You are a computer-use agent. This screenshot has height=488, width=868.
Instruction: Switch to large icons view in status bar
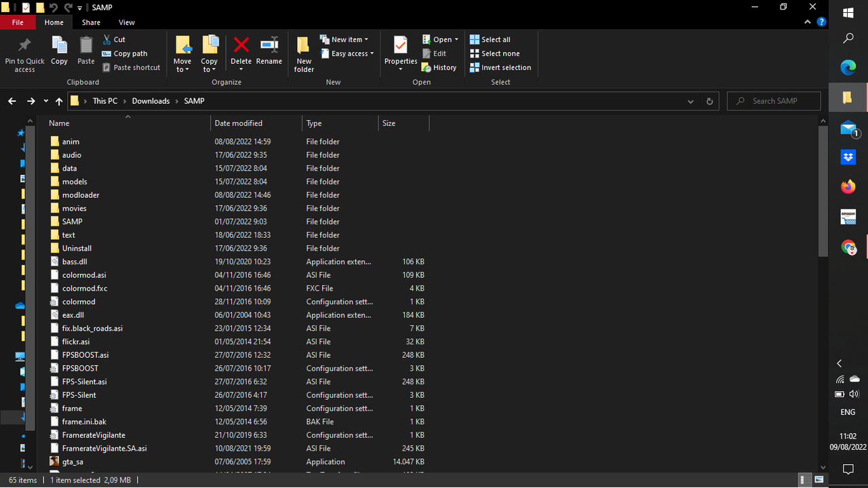pyautogui.click(x=818, y=480)
